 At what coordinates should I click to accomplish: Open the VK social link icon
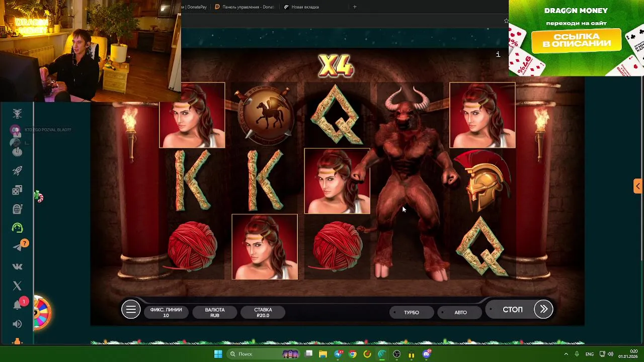17,266
